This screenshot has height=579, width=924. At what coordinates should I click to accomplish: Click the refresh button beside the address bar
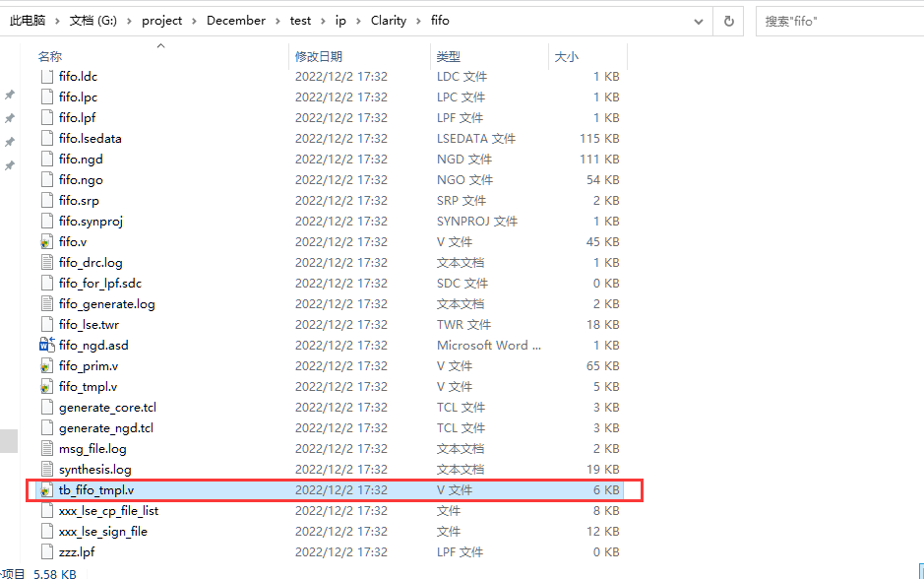[729, 22]
